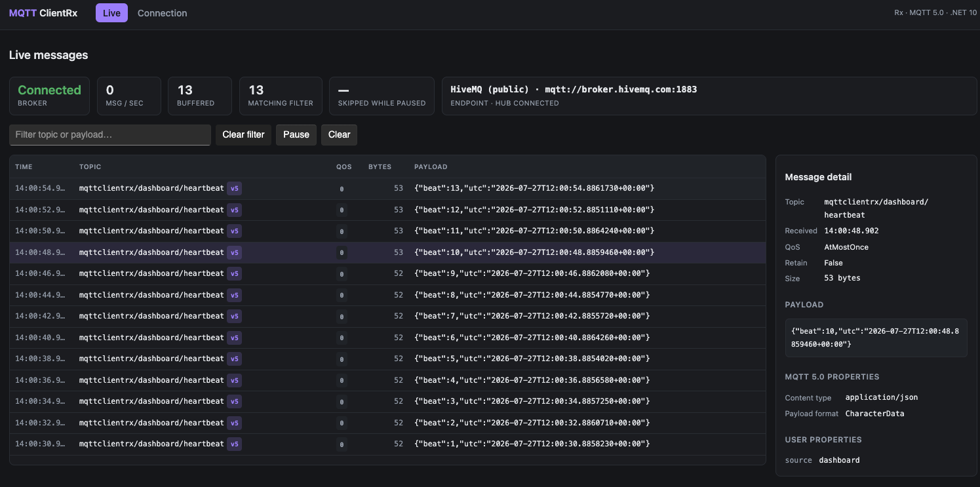The height and width of the screenshot is (487, 980).
Task: Click the v5 badge on 14:00:48 row
Action: [x=235, y=252]
